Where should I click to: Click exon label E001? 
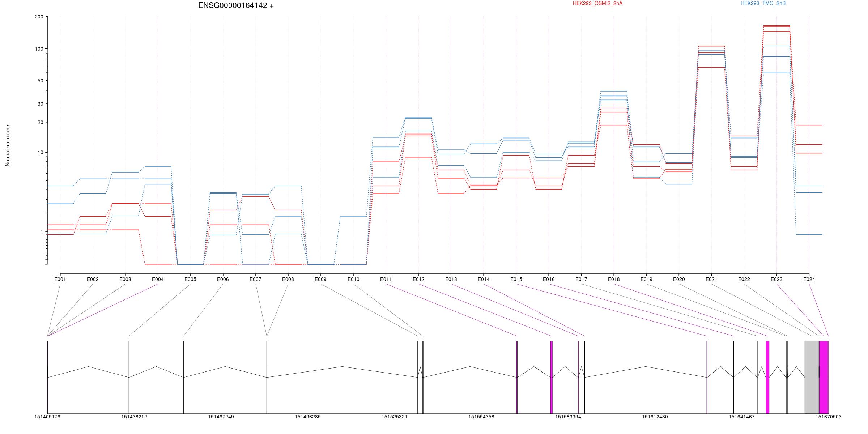[x=60, y=279]
